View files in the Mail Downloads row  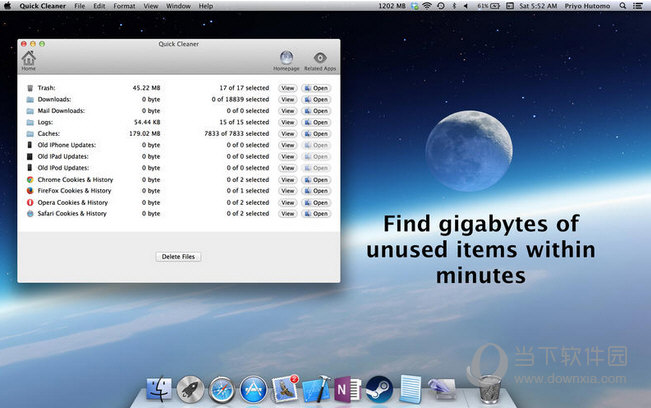(x=288, y=111)
